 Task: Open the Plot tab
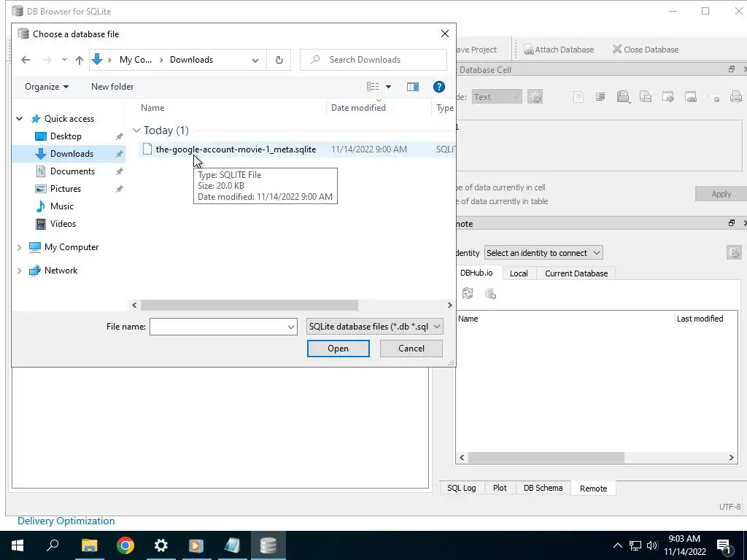(x=500, y=488)
